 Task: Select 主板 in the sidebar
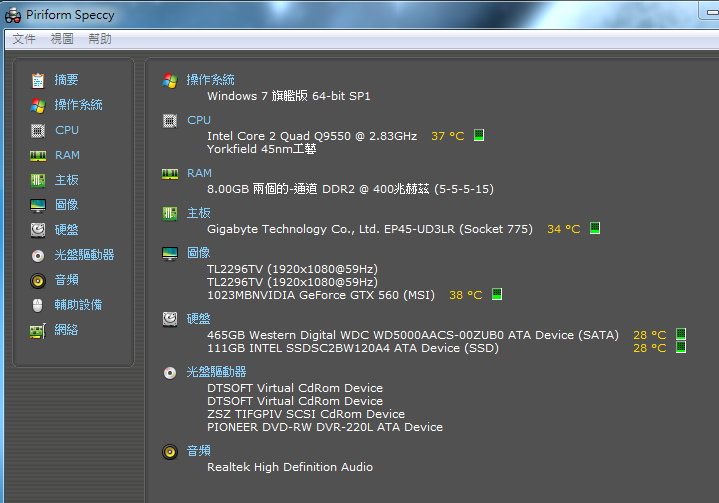[x=66, y=180]
